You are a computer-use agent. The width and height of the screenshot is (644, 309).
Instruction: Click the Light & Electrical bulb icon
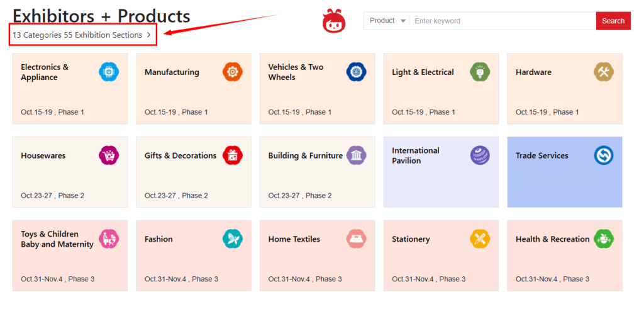(x=480, y=72)
